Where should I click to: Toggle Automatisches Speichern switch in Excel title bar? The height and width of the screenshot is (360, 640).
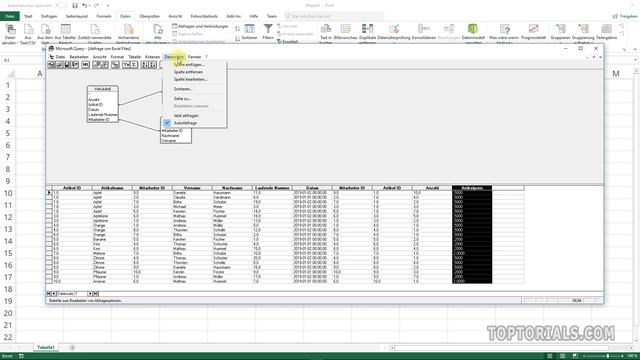point(61,6)
